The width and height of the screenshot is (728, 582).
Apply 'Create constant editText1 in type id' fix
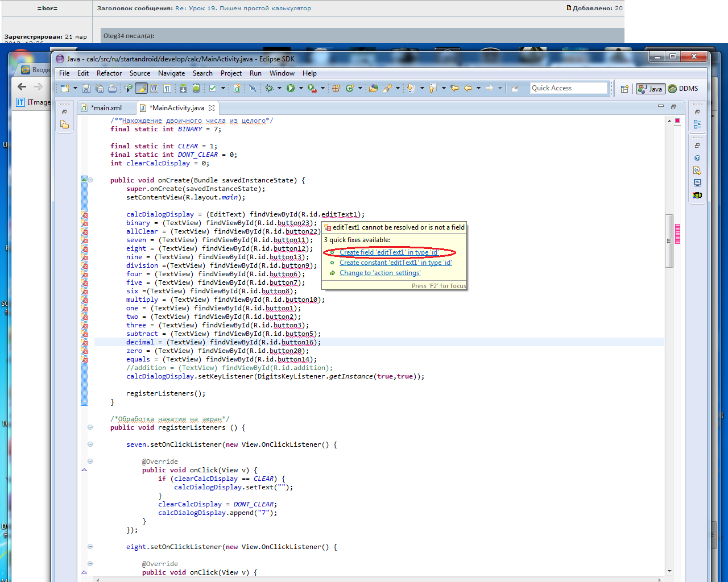396,263
